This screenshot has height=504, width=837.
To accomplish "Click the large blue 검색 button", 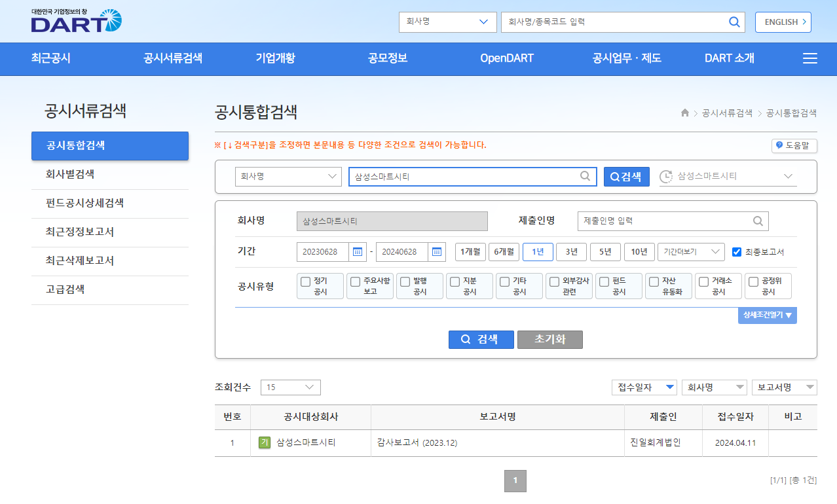I will click(x=481, y=340).
